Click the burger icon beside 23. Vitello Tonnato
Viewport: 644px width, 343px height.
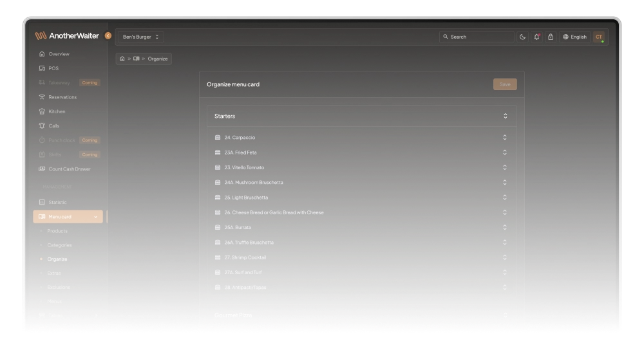tap(218, 167)
